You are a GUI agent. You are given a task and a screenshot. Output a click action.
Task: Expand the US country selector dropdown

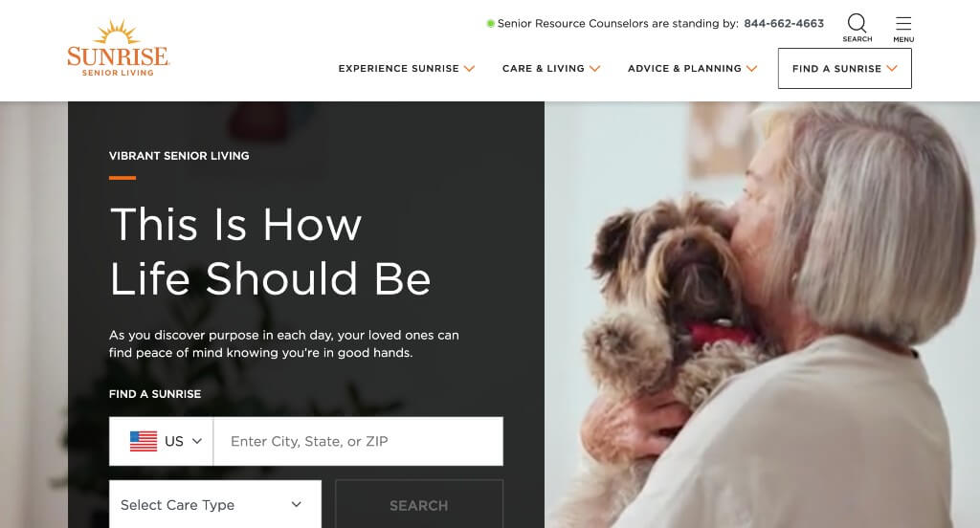click(161, 441)
